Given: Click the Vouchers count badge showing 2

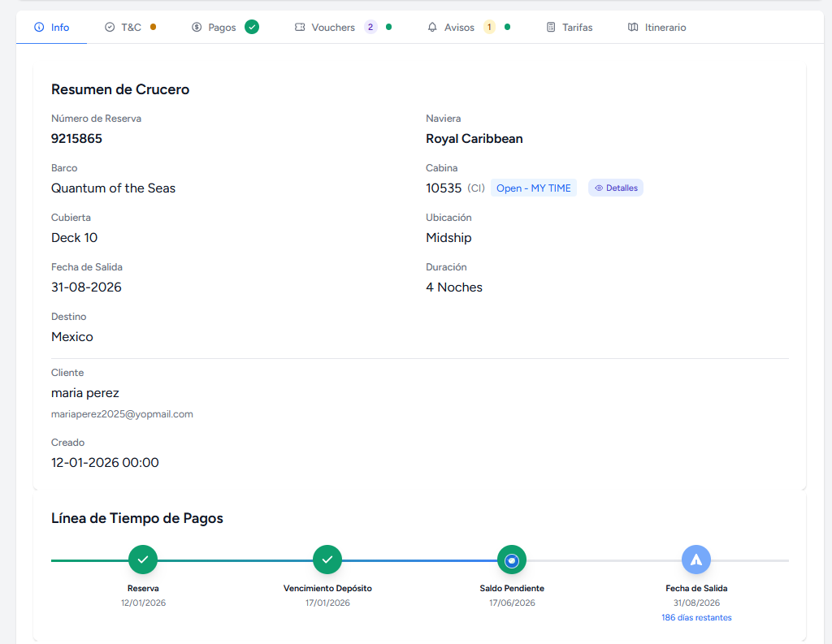Looking at the screenshot, I should (x=370, y=27).
